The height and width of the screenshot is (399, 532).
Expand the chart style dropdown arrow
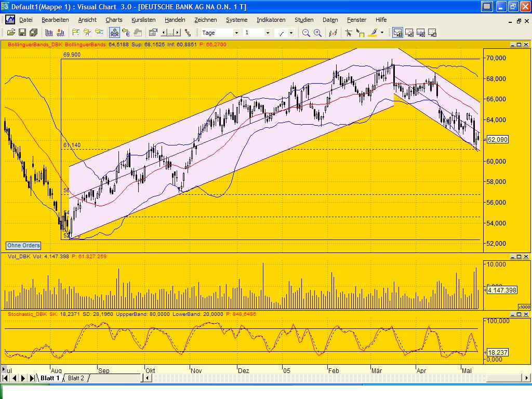coord(291,33)
